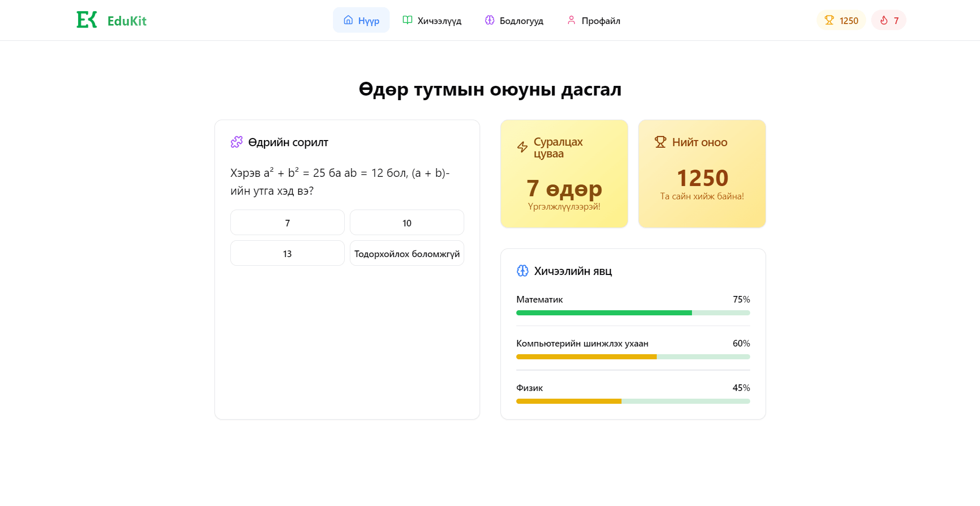Click the 60% value

pyautogui.click(x=742, y=343)
